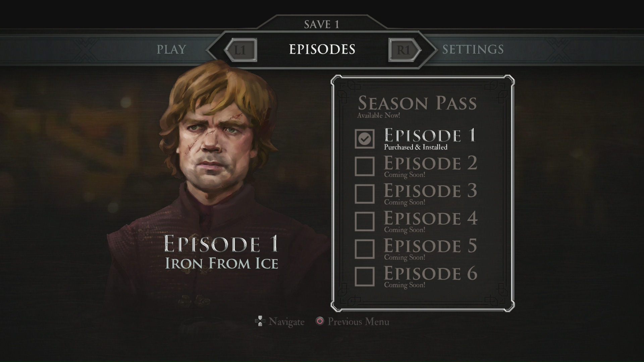644x362 pixels.
Task: Tick the Episode 4 checkbox
Action: (x=365, y=221)
